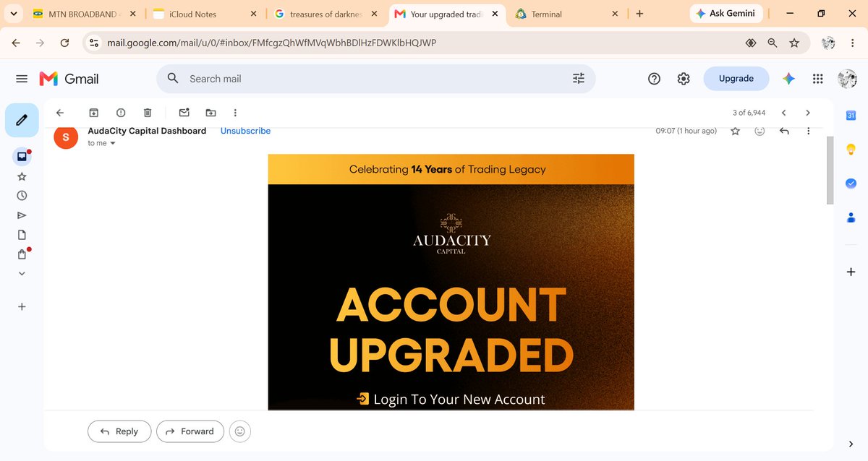This screenshot has width=868, height=461.
Task: Open Gmail Support help icon
Action: tap(654, 79)
